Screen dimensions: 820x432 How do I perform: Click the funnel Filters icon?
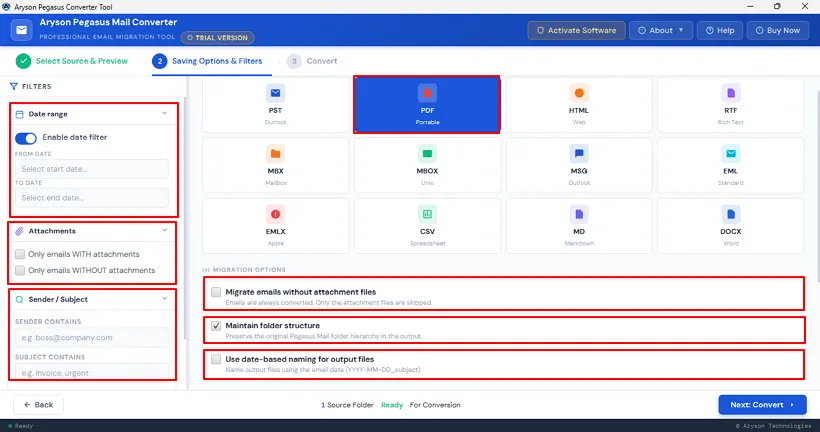pos(14,86)
